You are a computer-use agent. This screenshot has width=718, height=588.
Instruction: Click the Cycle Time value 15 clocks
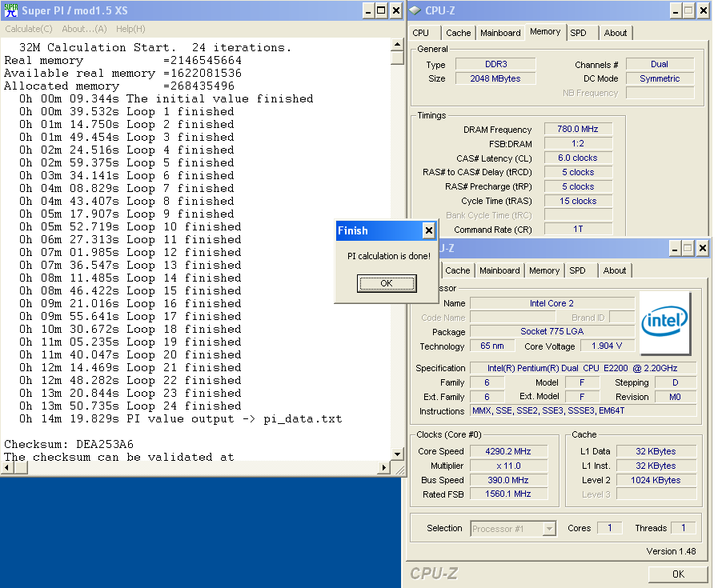click(x=578, y=201)
